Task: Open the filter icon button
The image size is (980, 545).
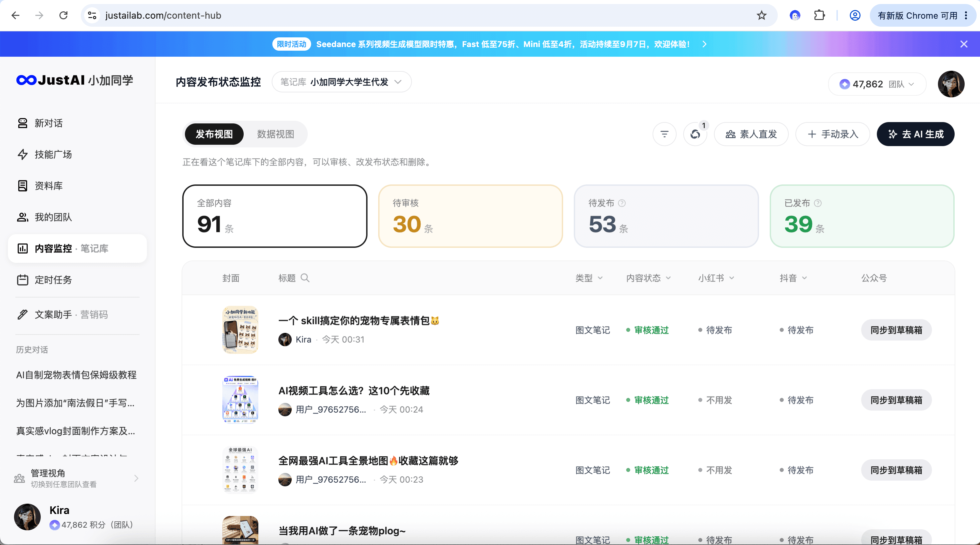Action: (x=664, y=134)
